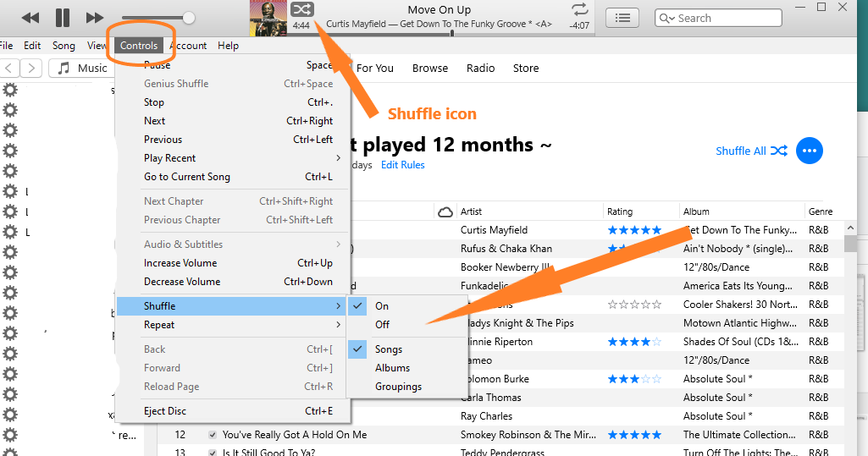Image resolution: width=868 pixels, height=456 pixels.
Task: Turn shuffle On in submenu
Action: pos(406,305)
